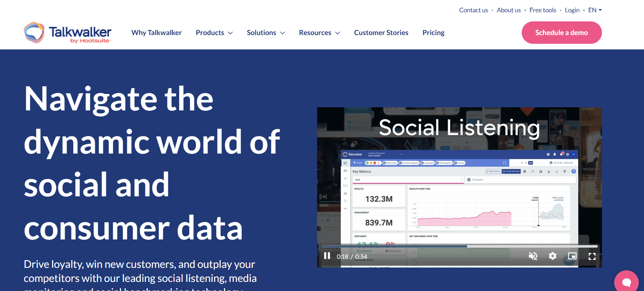Open Customer Stories page
The image size is (644, 291).
click(x=381, y=33)
